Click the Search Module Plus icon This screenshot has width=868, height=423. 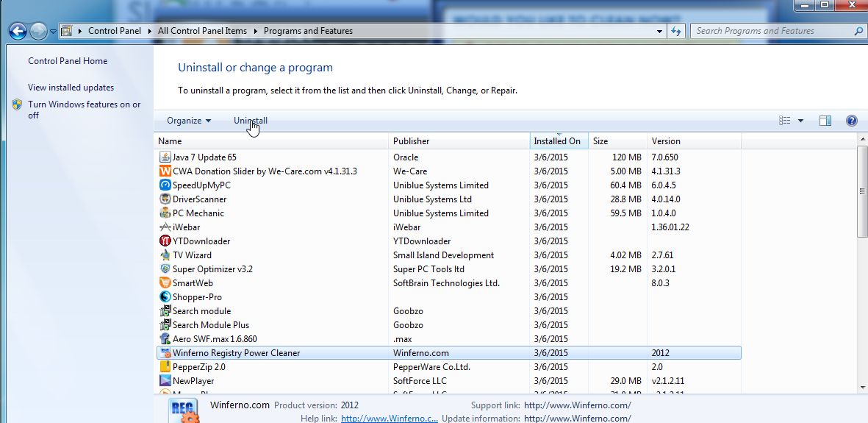(x=165, y=325)
